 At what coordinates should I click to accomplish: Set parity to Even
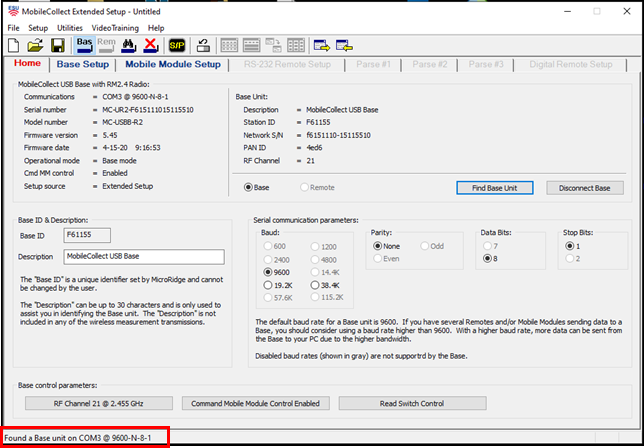coord(386,259)
